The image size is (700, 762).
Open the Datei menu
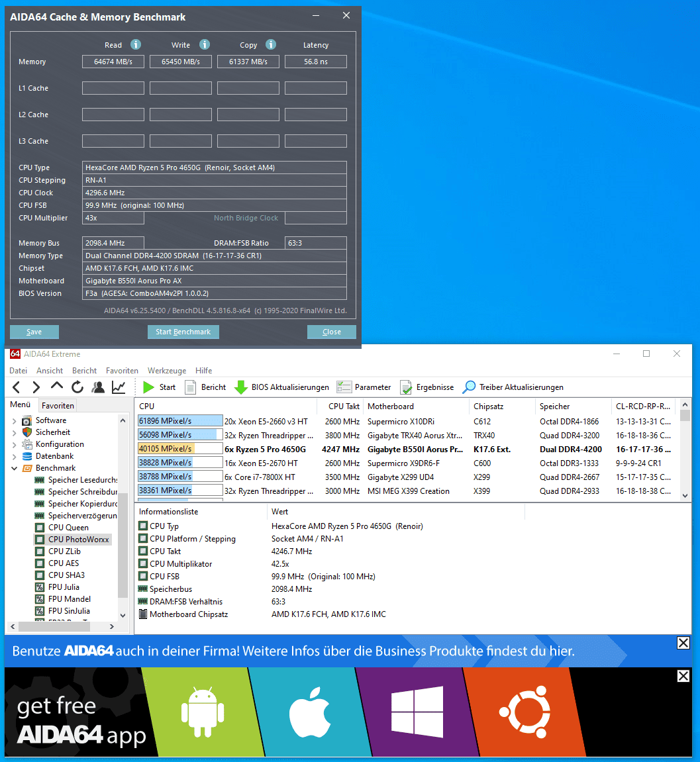[19, 371]
